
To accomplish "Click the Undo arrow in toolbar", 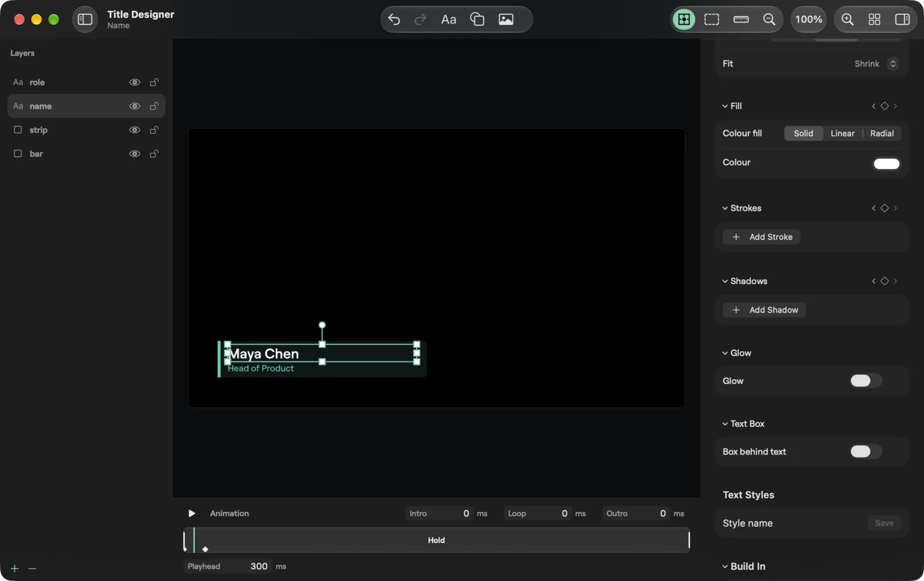I will 394,20.
